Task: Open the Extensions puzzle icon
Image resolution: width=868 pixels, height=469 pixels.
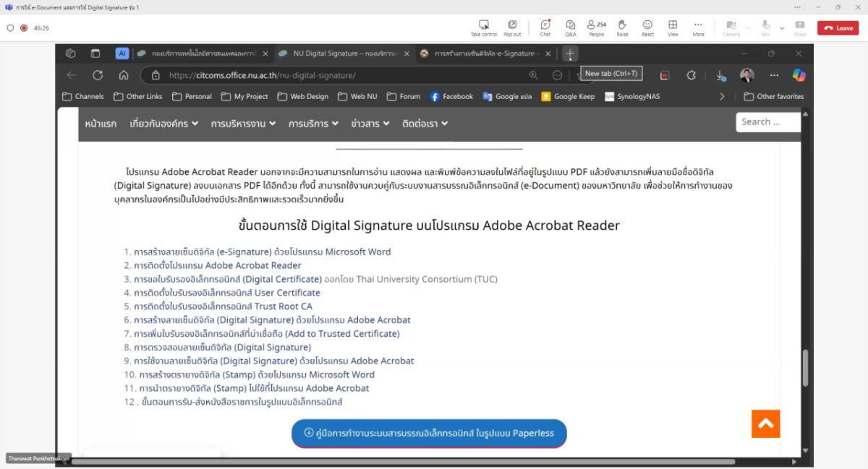Action: [692, 75]
